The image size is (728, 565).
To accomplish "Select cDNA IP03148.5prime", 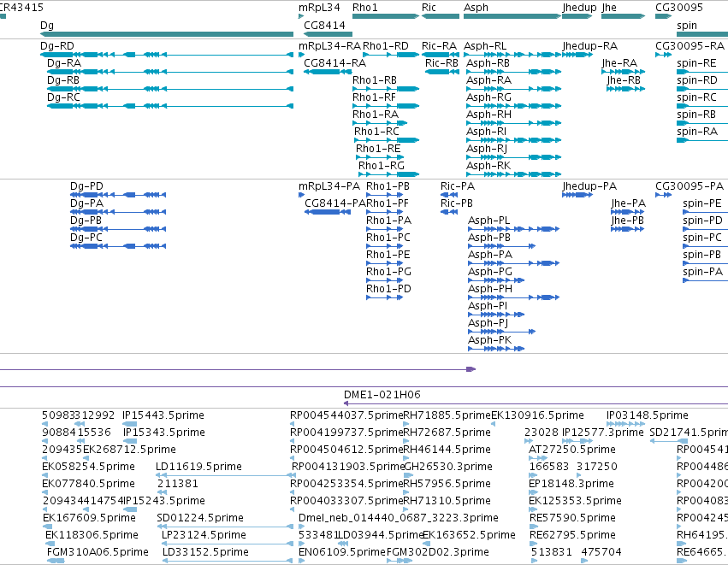I will point(625,424).
